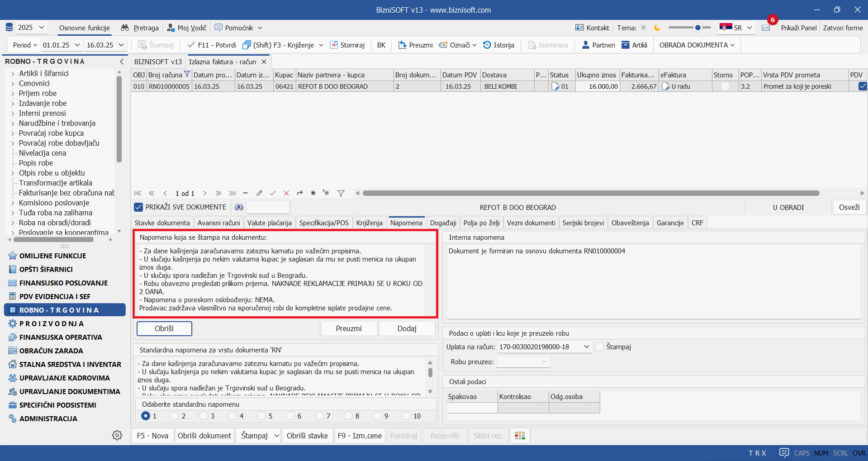Screen dimensions: 868x461
Task: Click the settings gear in sidebar
Action: pos(117,435)
